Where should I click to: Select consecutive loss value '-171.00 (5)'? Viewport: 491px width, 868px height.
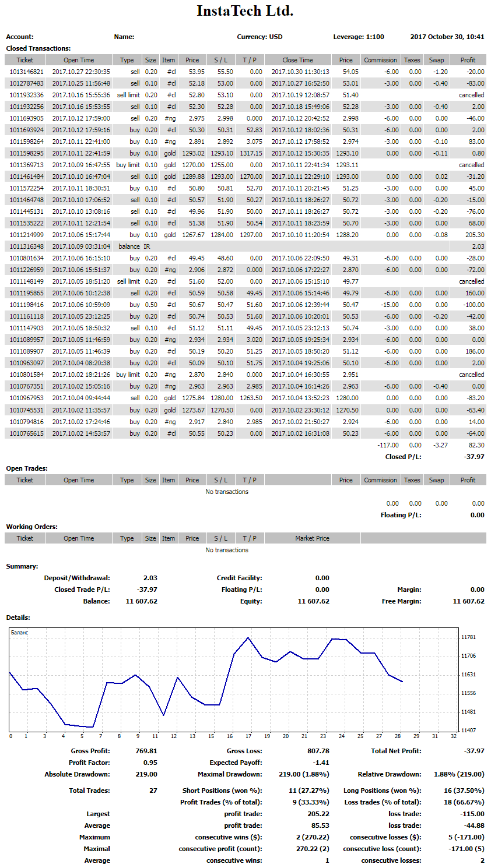coord(467,849)
